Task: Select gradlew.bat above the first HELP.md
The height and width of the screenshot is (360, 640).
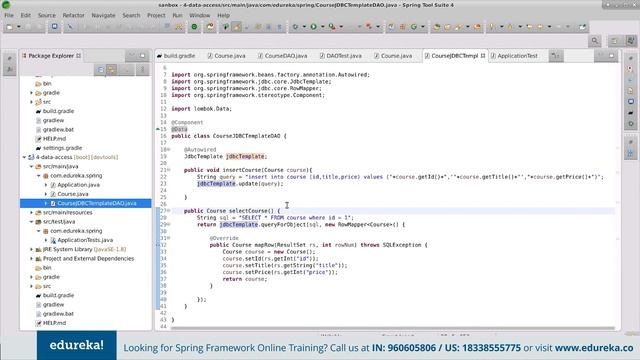Action: (x=58, y=129)
